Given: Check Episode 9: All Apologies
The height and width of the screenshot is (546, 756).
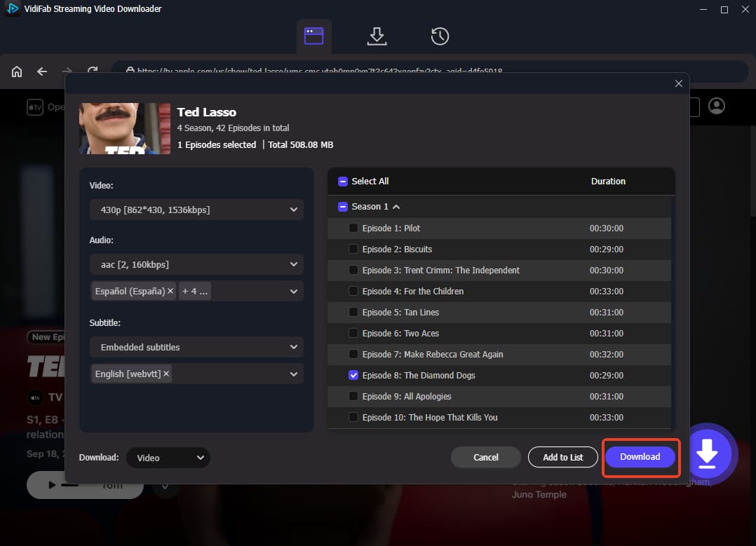Looking at the screenshot, I should [353, 396].
